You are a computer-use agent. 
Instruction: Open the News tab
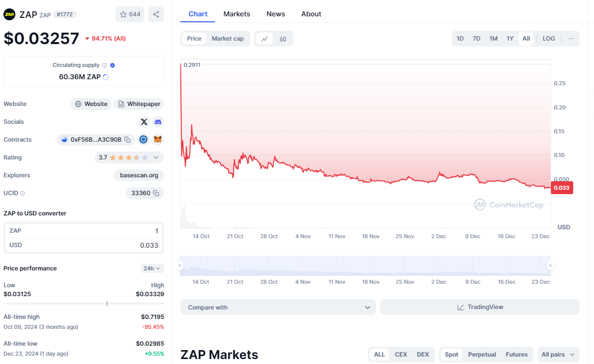coord(275,14)
